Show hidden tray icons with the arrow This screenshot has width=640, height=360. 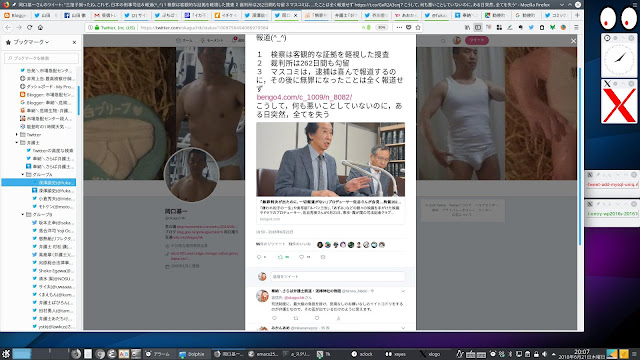coord(553,354)
